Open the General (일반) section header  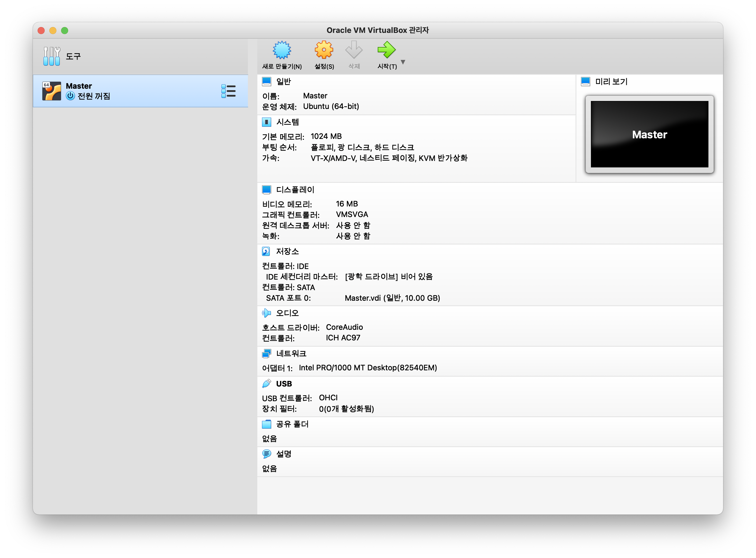[x=283, y=81]
